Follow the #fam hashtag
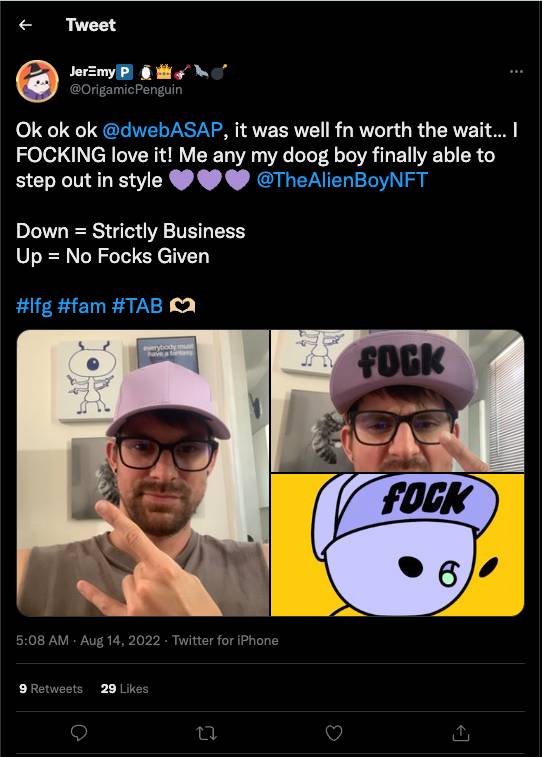542x757 pixels. click(x=82, y=306)
